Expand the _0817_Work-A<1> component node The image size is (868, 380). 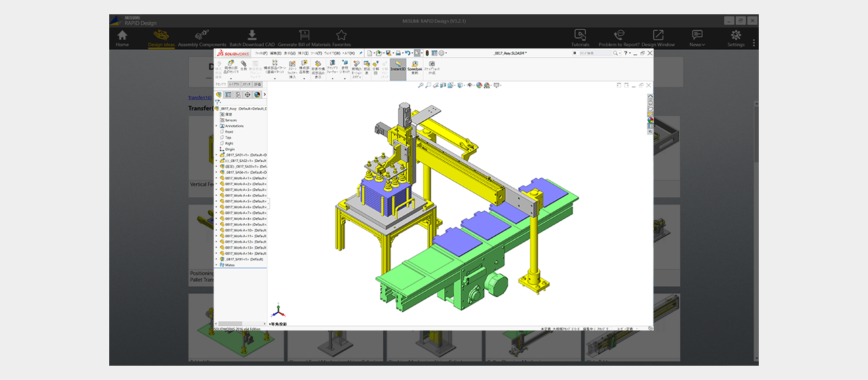point(217,178)
